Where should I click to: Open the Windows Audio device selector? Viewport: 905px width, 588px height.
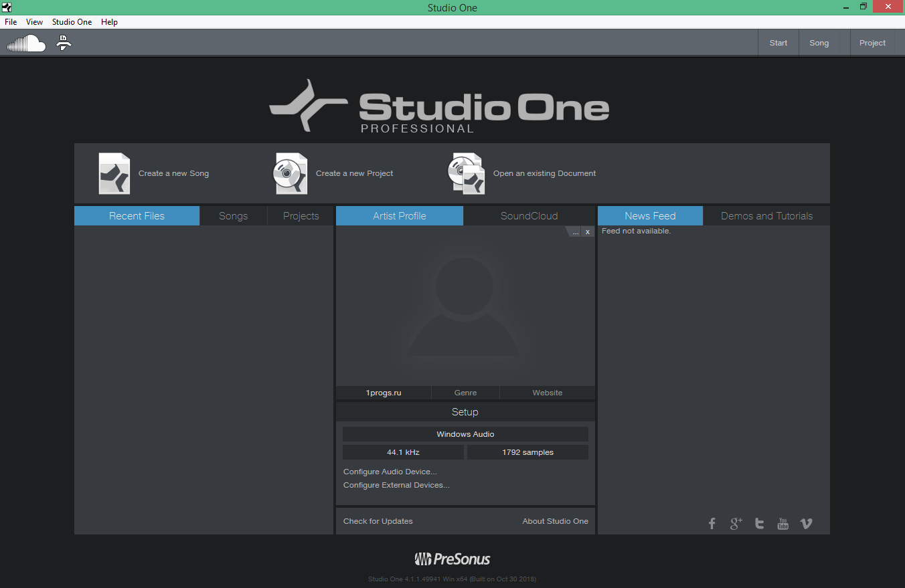point(465,433)
